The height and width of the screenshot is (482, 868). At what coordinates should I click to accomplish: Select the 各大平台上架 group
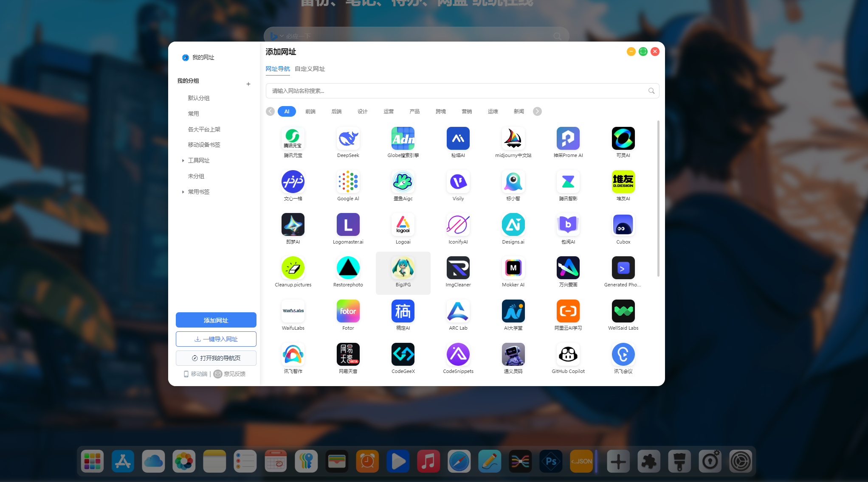pyautogui.click(x=204, y=129)
